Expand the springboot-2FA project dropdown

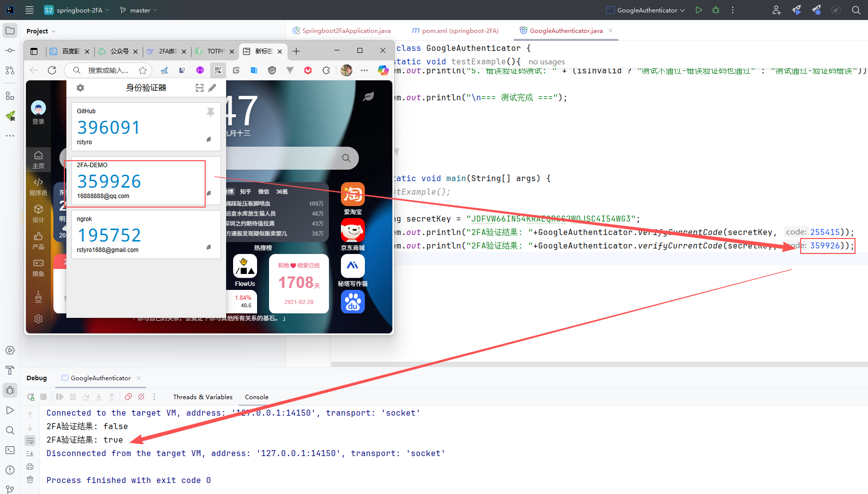[x=76, y=10]
